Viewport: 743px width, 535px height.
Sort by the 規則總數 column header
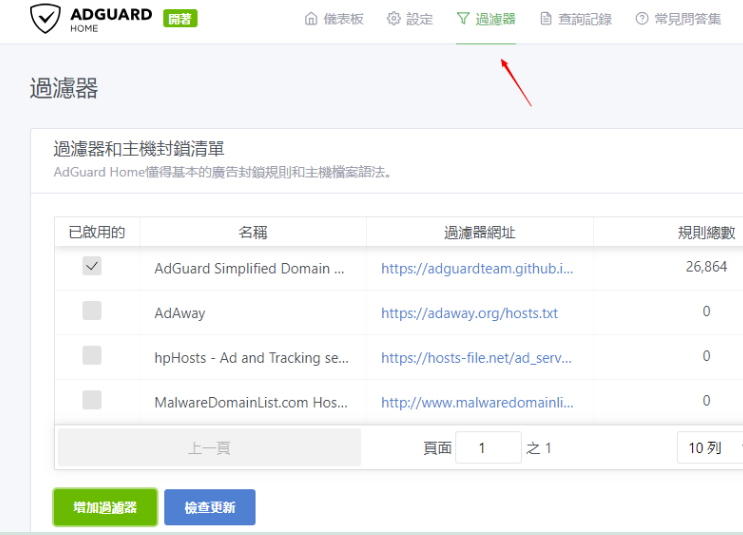[706, 233]
